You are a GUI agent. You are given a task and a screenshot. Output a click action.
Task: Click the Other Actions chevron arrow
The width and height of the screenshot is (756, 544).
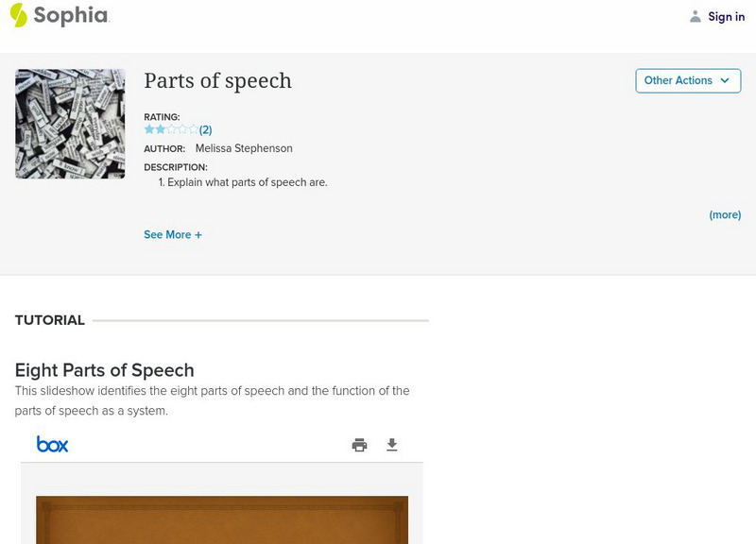725,80
